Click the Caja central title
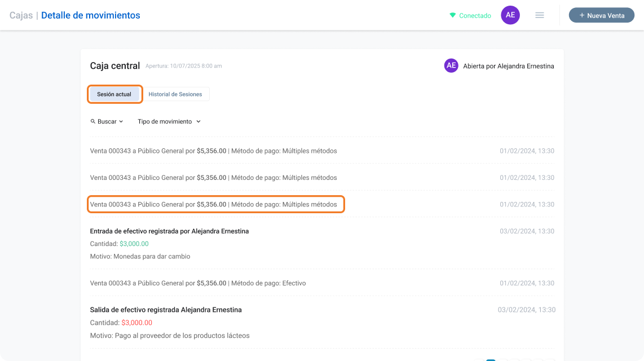644x361 pixels. (115, 65)
